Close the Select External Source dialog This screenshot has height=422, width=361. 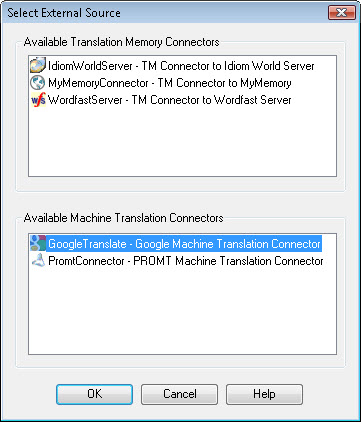pos(342,13)
